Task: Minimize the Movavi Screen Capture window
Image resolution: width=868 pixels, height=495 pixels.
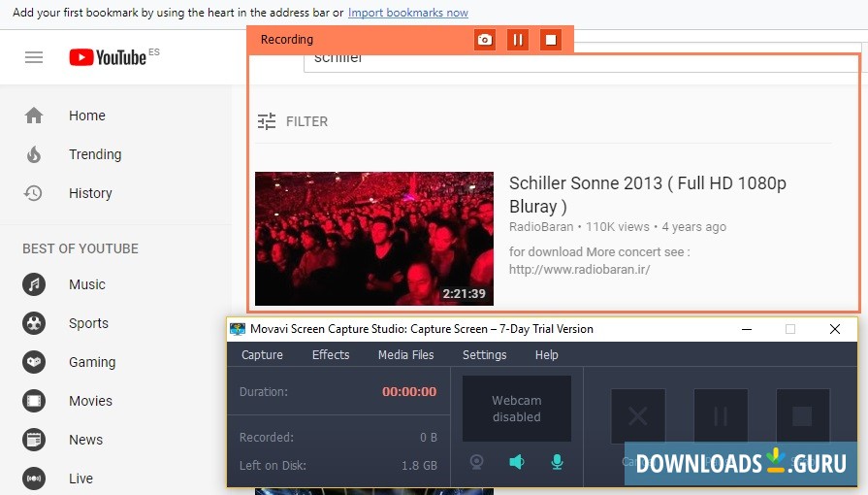Action: [747, 329]
